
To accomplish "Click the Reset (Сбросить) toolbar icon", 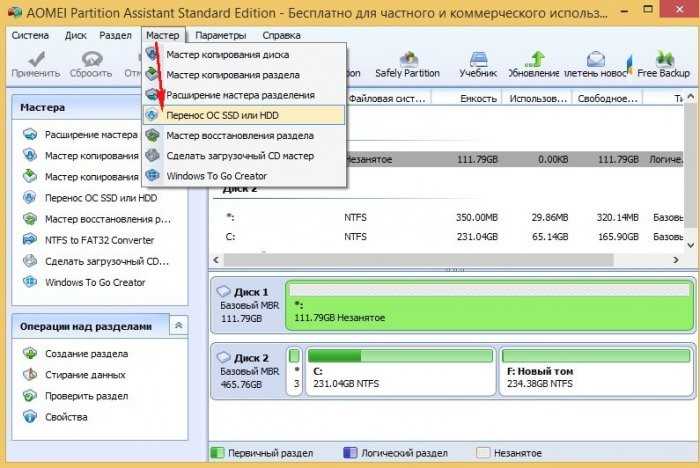I will 92,58.
